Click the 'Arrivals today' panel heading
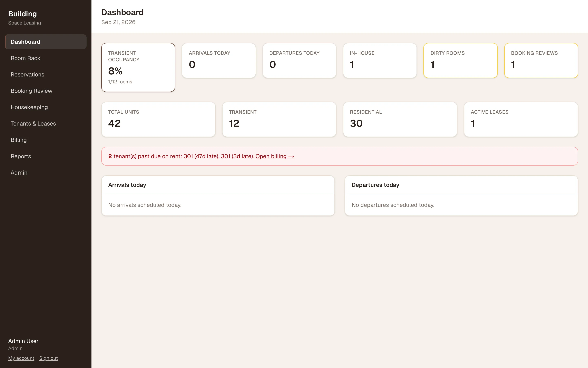588x368 pixels. [127, 185]
